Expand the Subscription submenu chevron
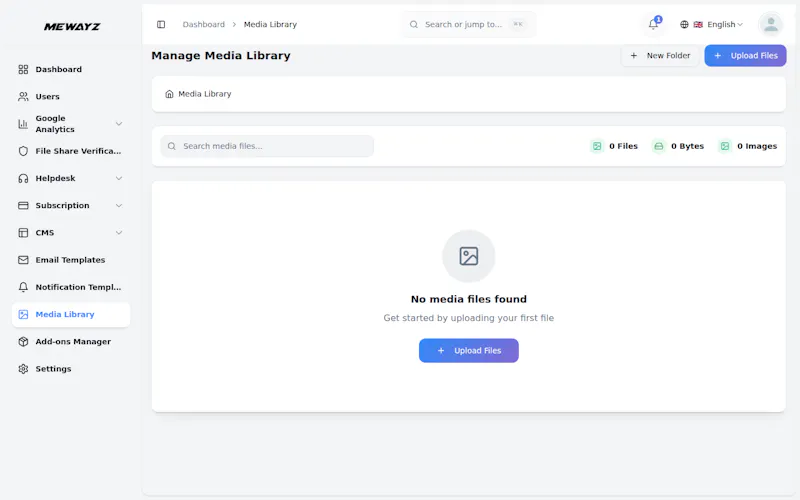This screenshot has height=500, width=800. [119, 206]
